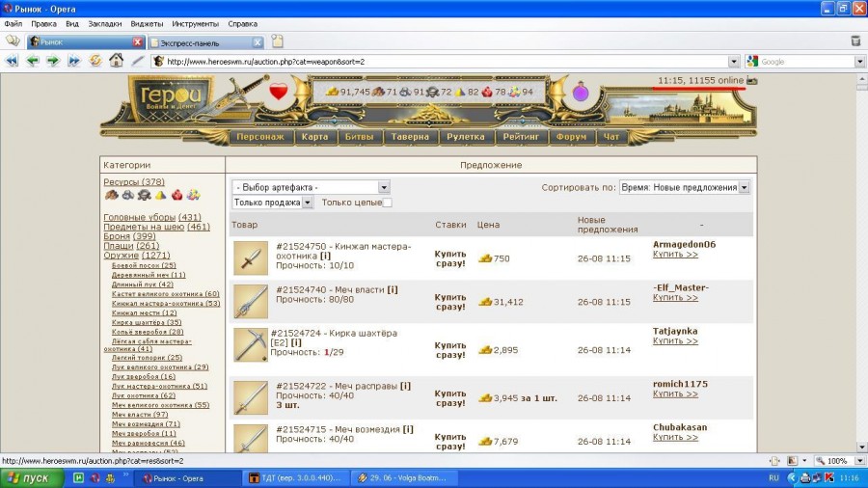Viewport: 868px width, 488px height.
Task: Click the Windows пуск start button
Action: coord(31,478)
